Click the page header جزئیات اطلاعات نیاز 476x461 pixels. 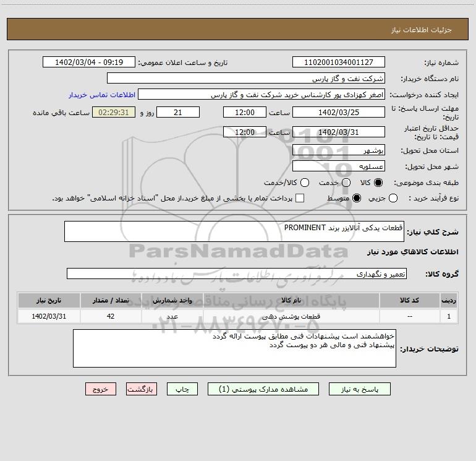tap(421, 30)
